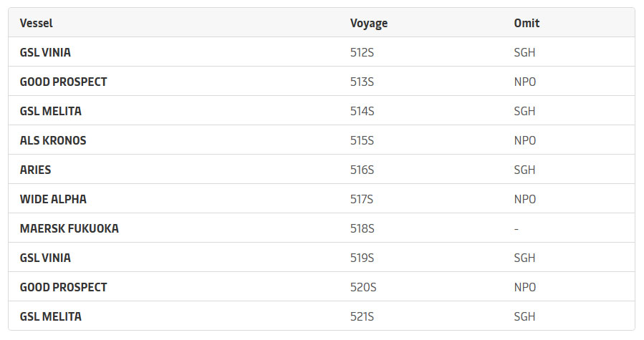Click voyage number 517S

point(362,199)
